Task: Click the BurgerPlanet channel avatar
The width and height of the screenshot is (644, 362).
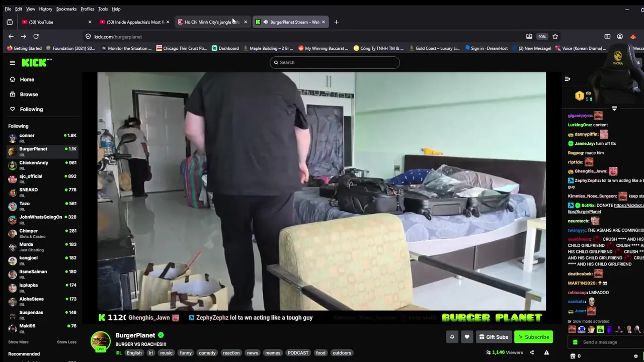Action: (100, 341)
